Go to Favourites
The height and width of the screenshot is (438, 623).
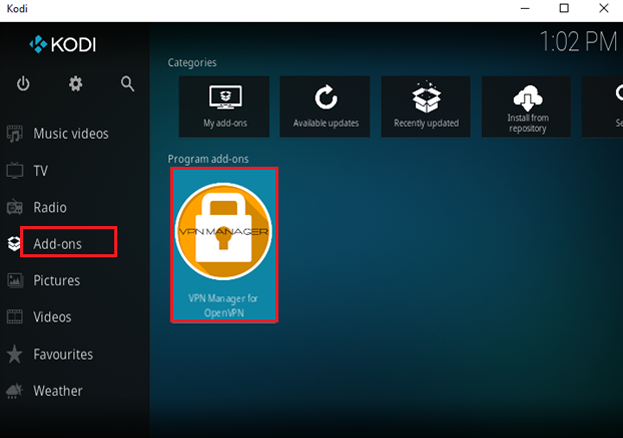point(63,354)
